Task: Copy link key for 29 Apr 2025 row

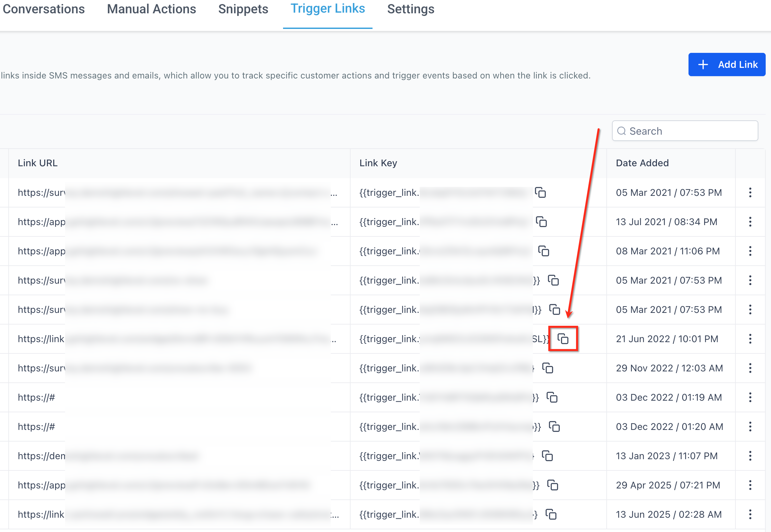Action: 552,485
